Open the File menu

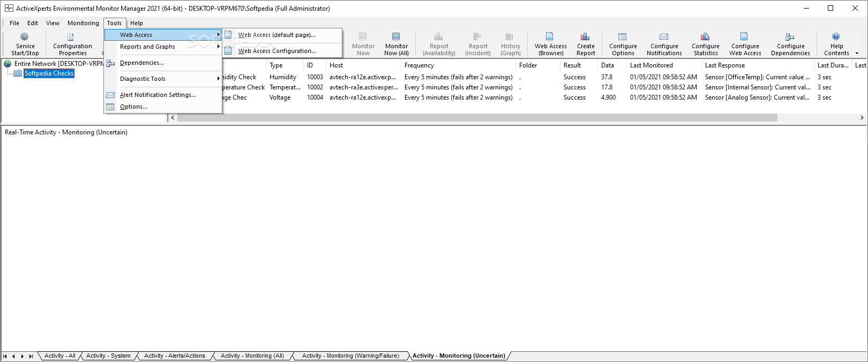(x=14, y=23)
